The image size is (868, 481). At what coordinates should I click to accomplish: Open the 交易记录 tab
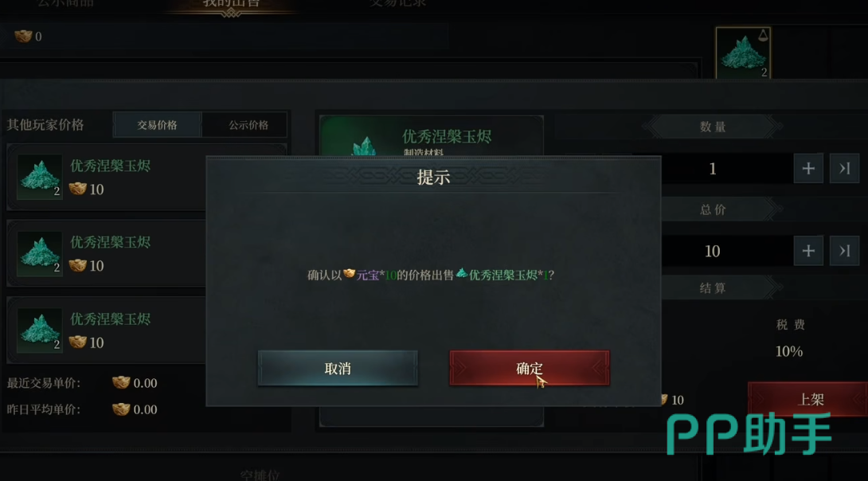click(x=397, y=3)
